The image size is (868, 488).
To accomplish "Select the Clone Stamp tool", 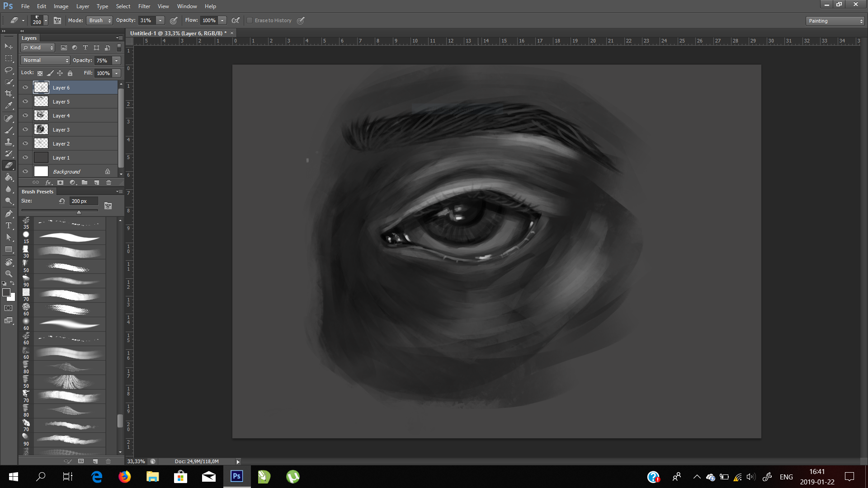I will pyautogui.click(x=9, y=142).
